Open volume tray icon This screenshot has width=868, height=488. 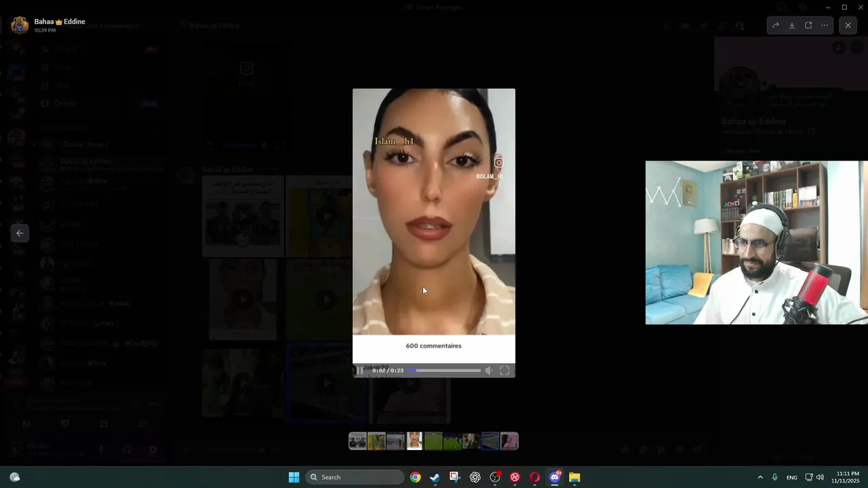click(x=820, y=477)
